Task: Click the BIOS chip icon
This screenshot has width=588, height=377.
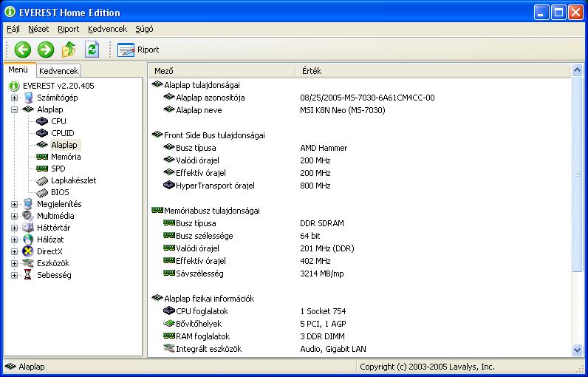Action: pos(42,193)
